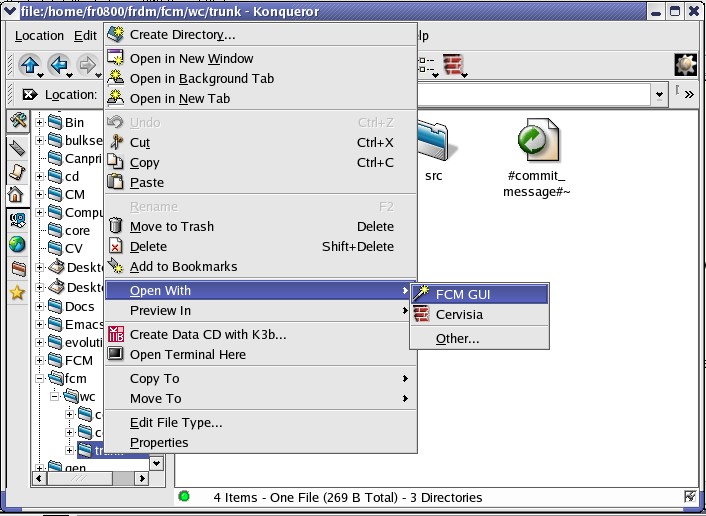Choose Other... in Open With submenu
The height and width of the screenshot is (516, 706).
click(457, 338)
